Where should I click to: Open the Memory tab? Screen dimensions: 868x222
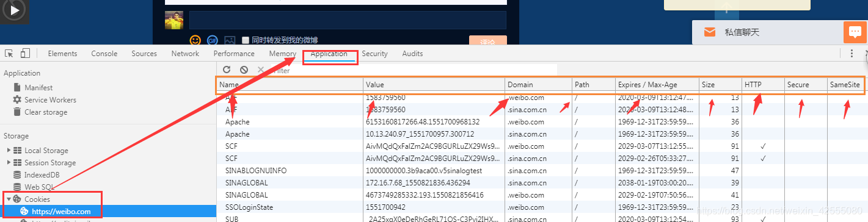[x=282, y=54]
